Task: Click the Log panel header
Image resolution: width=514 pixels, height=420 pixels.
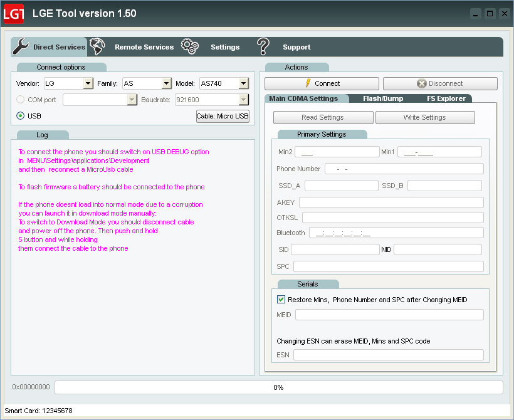Action: coord(43,135)
